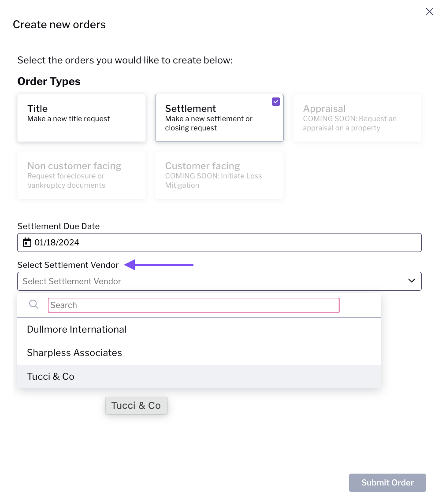Focus the vendor Search field
Image resolution: width=438 pixels, height=504 pixels.
[x=193, y=305]
